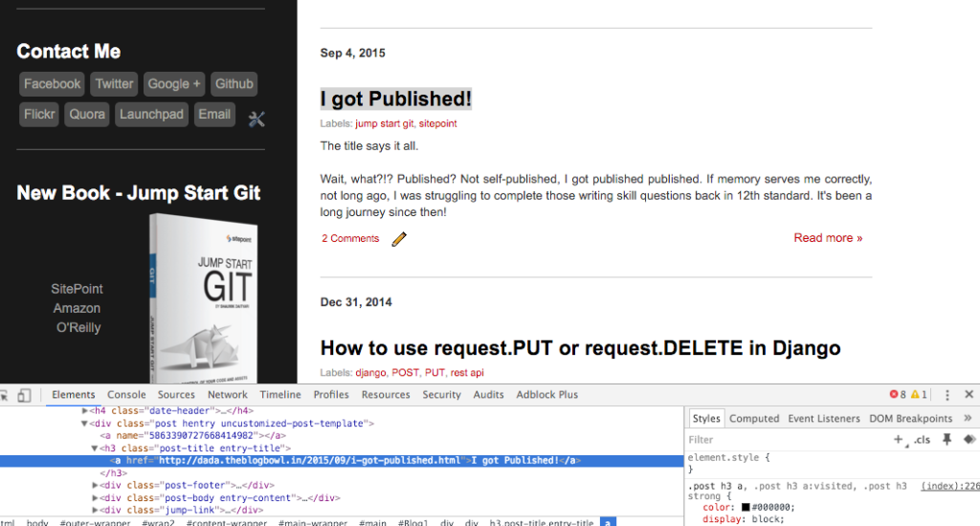Expand the div post-footer node
The image size is (980, 526).
[x=95, y=485]
